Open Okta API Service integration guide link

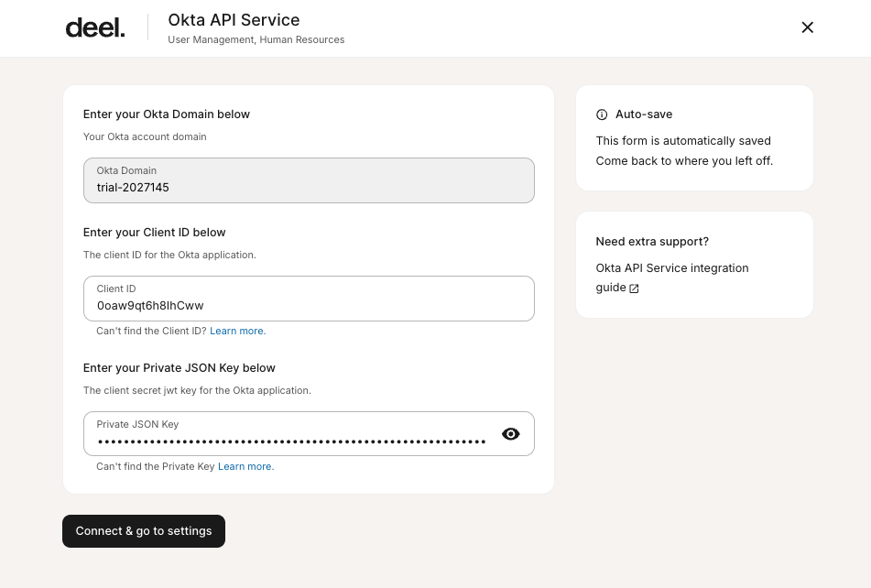[x=671, y=268]
